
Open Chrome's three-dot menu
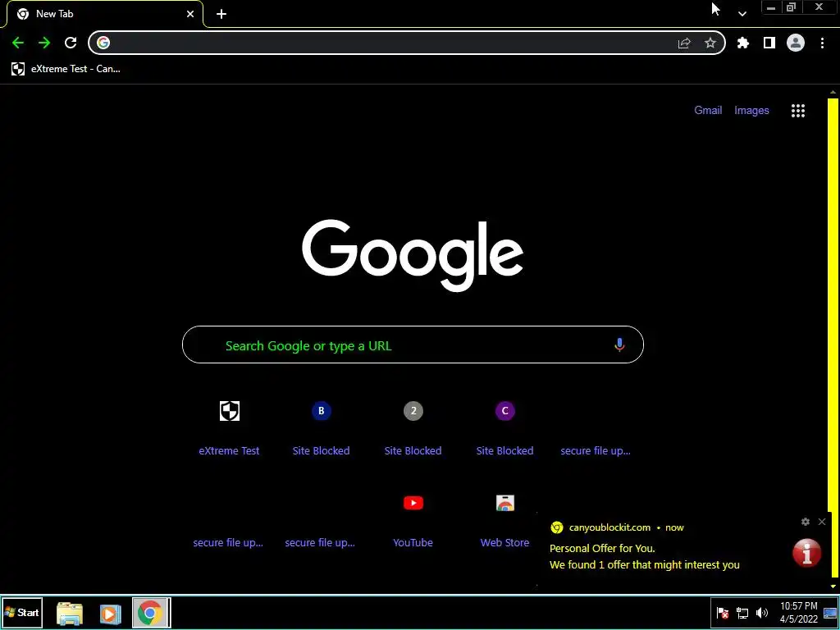[822, 43]
